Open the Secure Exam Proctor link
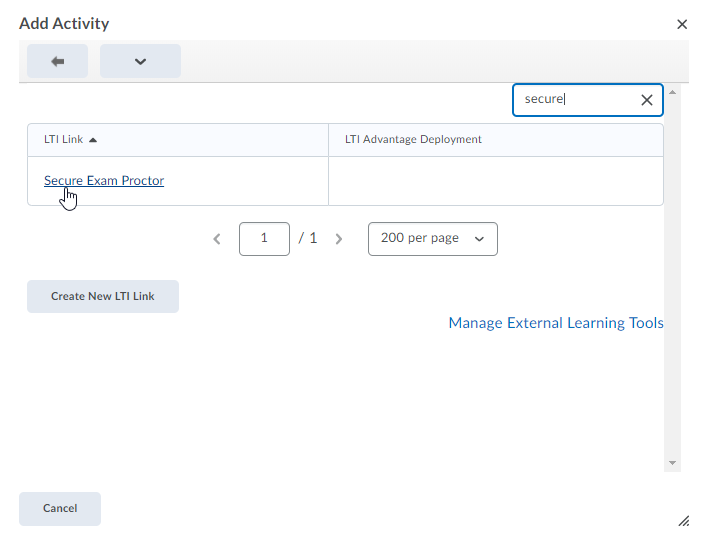The height and width of the screenshot is (547, 709). (x=104, y=181)
